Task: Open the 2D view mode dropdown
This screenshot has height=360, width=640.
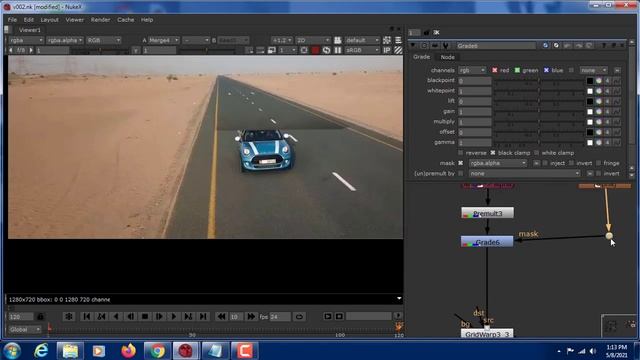Action: tap(313, 40)
